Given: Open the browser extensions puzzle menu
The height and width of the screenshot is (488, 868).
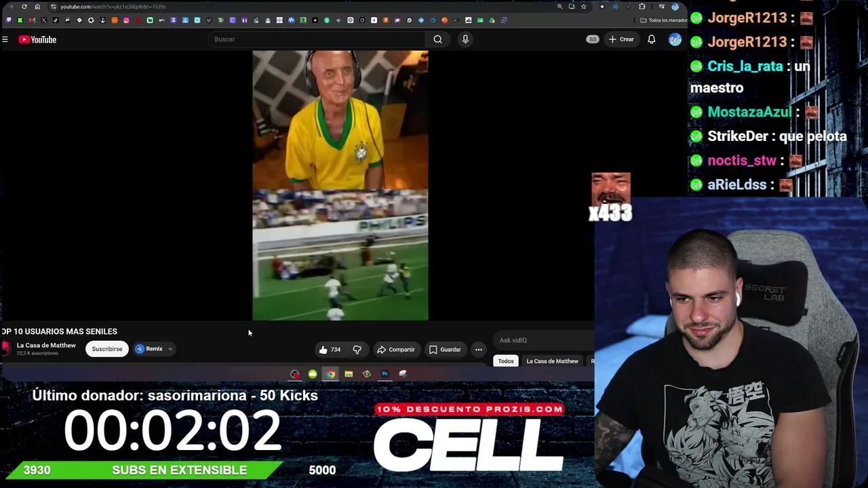Looking at the screenshot, I should coord(642,7).
